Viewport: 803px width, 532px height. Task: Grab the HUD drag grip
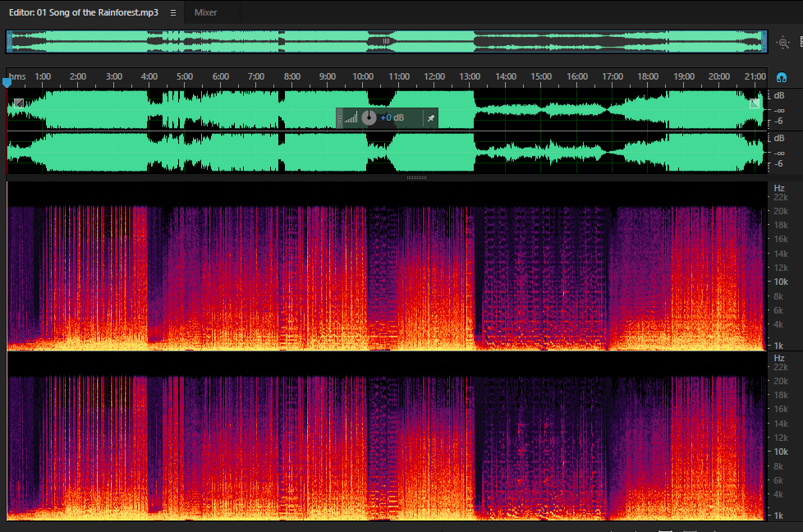click(x=339, y=118)
